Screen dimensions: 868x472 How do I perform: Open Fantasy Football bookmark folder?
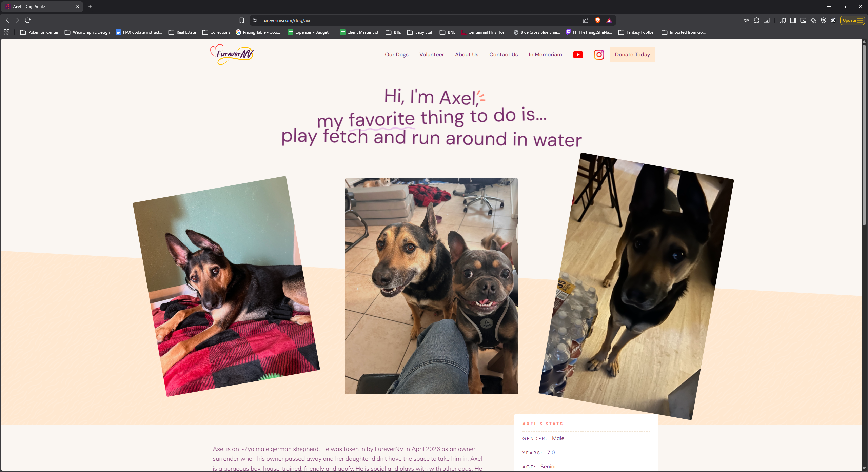click(x=637, y=32)
